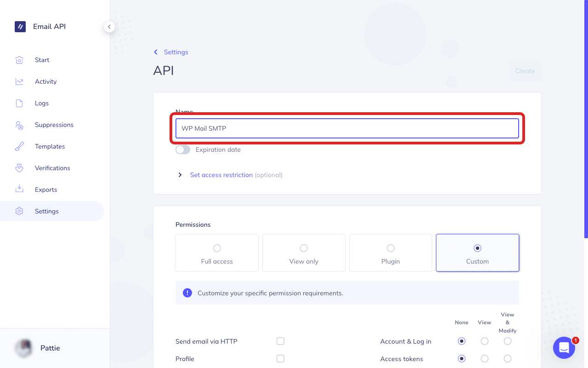The image size is (588, 368).
Task: Click the back arrow beside Settings
Action: coord(156,52)
